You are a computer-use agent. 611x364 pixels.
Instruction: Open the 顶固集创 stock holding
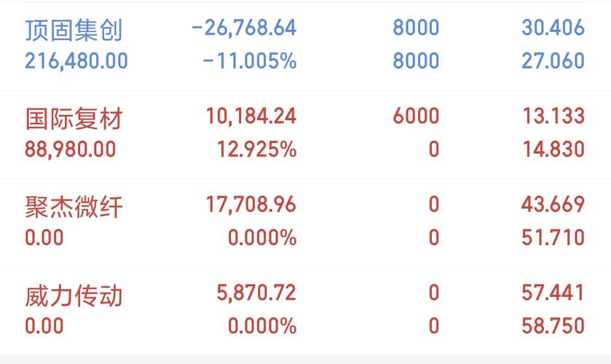click(x=74, y=30)
